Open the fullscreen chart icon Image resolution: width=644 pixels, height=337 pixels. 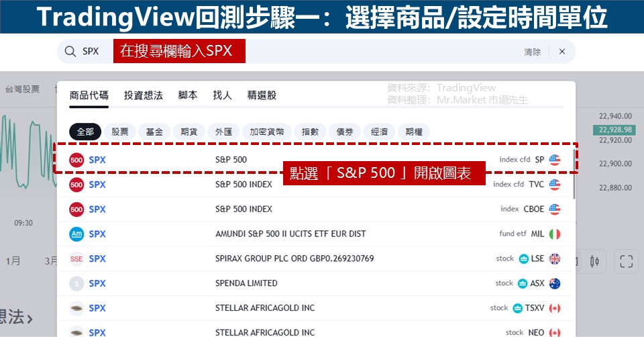click(x=626, y=261)
